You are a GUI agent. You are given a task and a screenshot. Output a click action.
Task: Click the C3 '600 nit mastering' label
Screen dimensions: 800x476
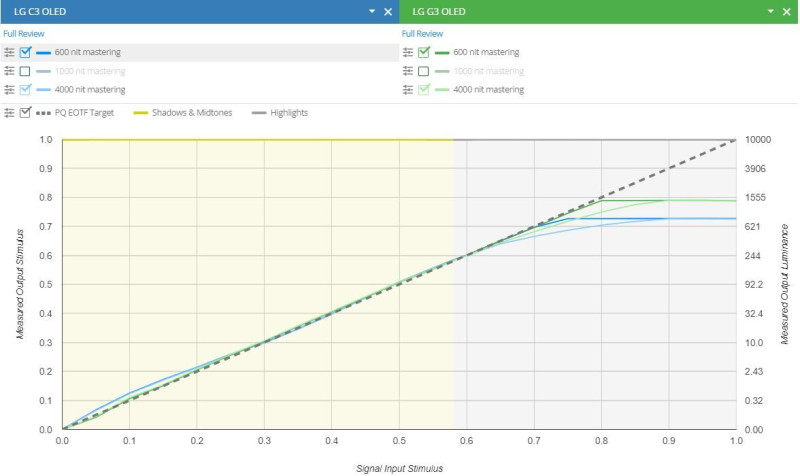88,52
